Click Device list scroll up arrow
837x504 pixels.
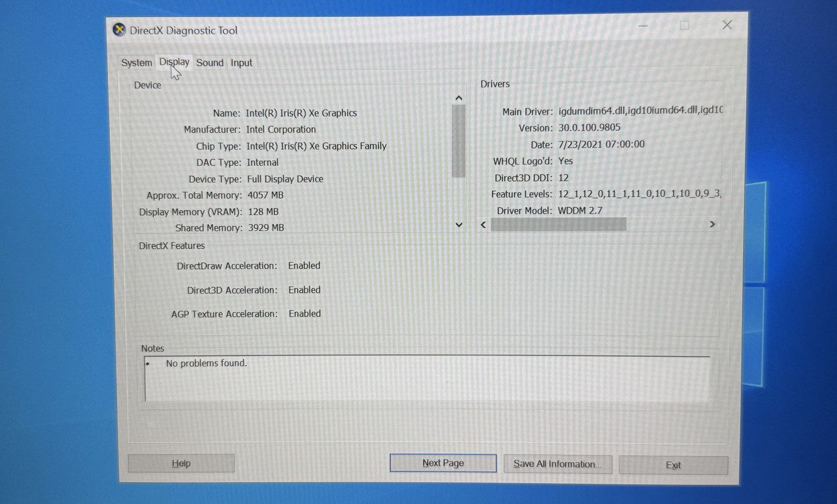tap(458, 98)
